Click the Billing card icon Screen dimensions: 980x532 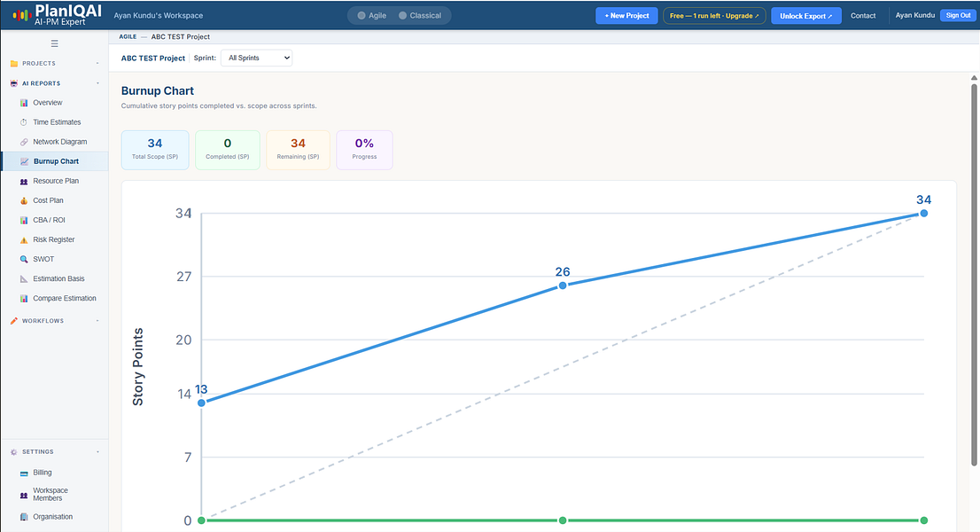pyautogui.click(x=24, y=473)
